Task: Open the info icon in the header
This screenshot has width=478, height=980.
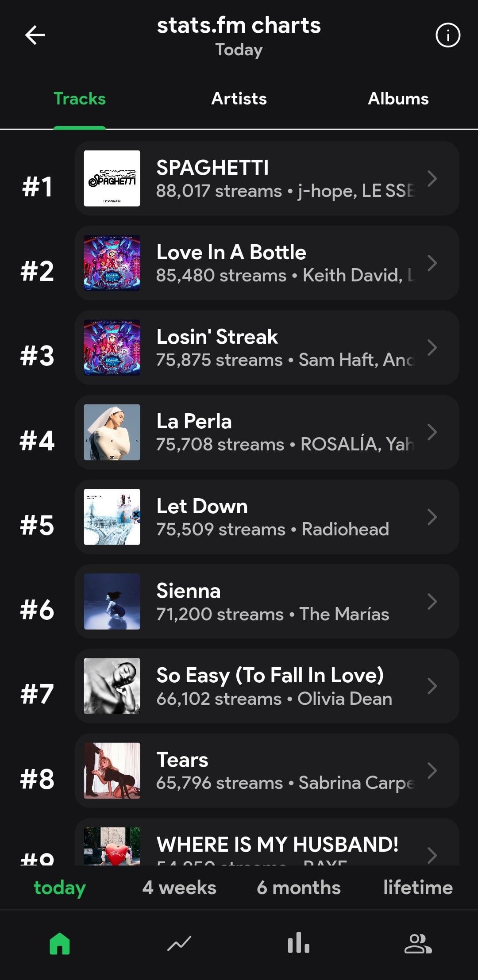Action: point(448,35)
